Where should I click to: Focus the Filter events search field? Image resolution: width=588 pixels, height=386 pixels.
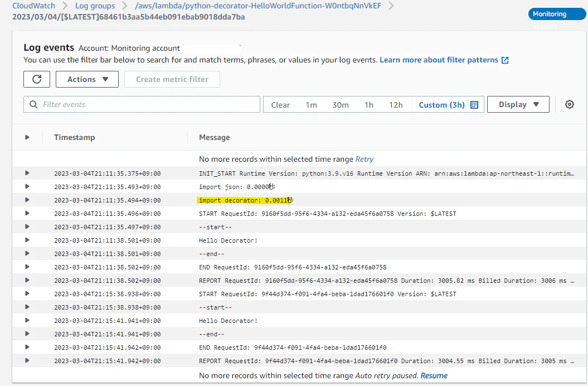click(142, 104)
